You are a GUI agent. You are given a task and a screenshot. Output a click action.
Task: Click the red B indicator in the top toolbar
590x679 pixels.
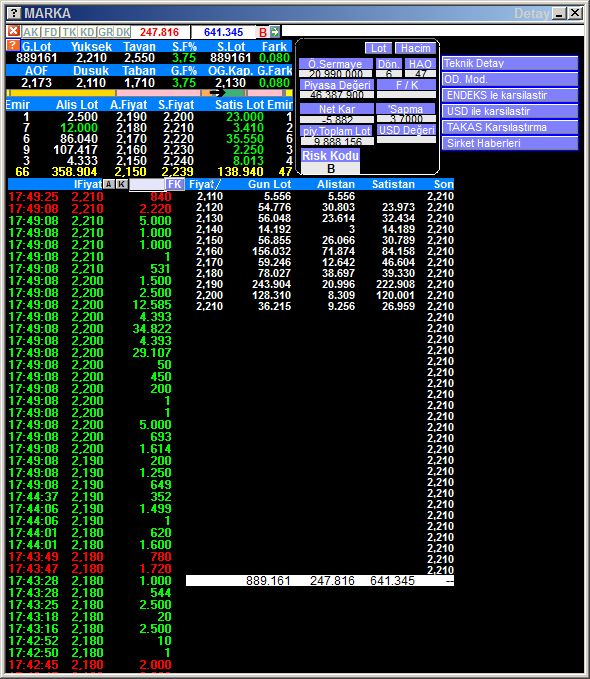coord(263,32)
